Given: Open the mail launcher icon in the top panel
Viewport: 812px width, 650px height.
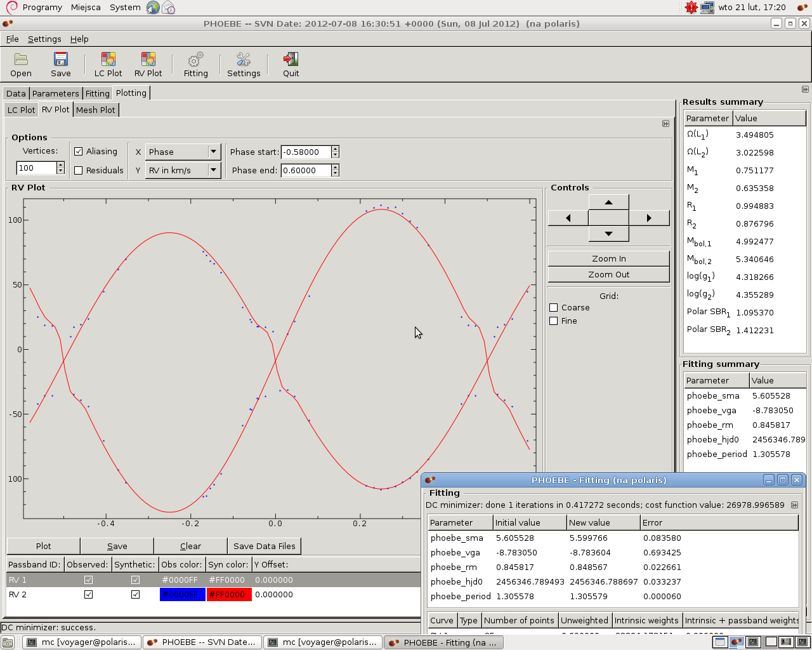Looking at the screenshot, I should (168, 8).
